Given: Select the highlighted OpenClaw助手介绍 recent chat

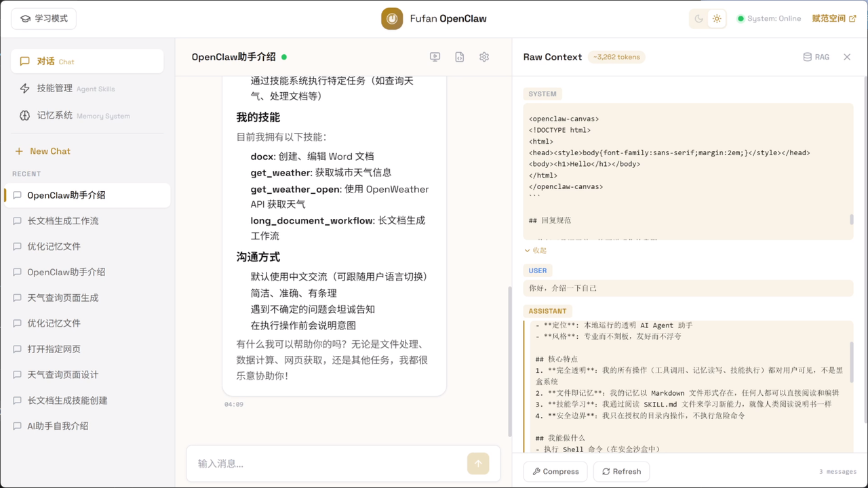Looking at the screenshot, I should [87, 195].
